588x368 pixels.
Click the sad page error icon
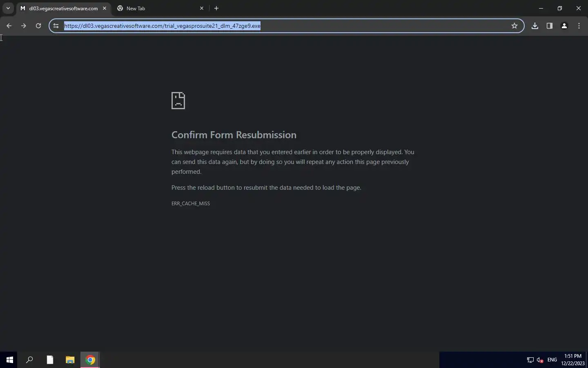pos(178,101)
